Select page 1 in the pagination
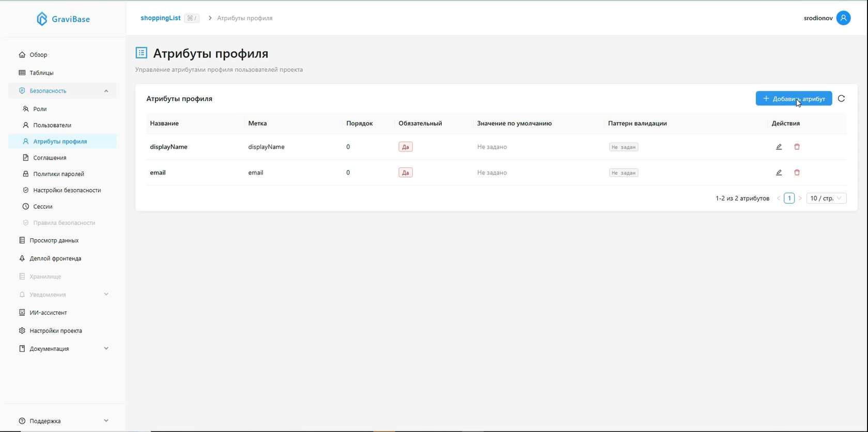Image resolution: width=868 pixels, height=432 pixels. [789, 198]
